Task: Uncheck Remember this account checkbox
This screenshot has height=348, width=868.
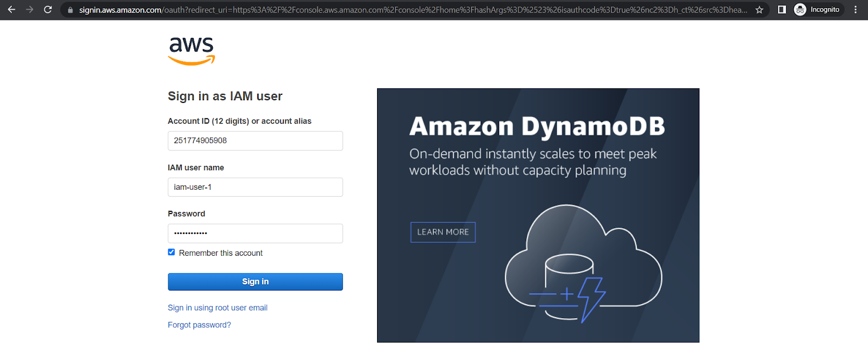Action: click(x=171, y=252)
